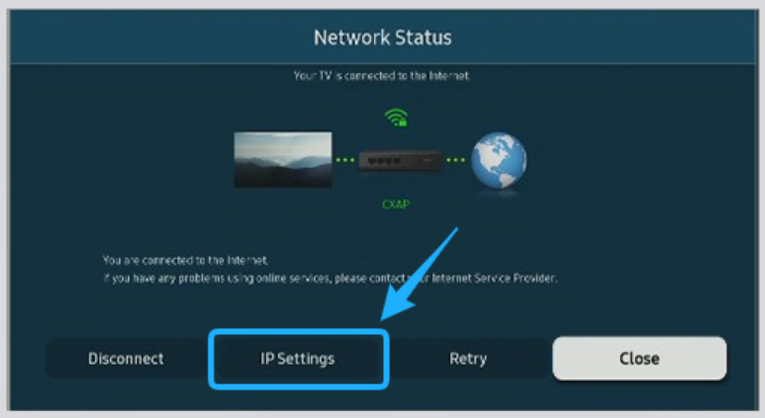Select the TV screen landscape thumbnail
The height and width of the screenshot is (418, 765).
coord(283,159)
